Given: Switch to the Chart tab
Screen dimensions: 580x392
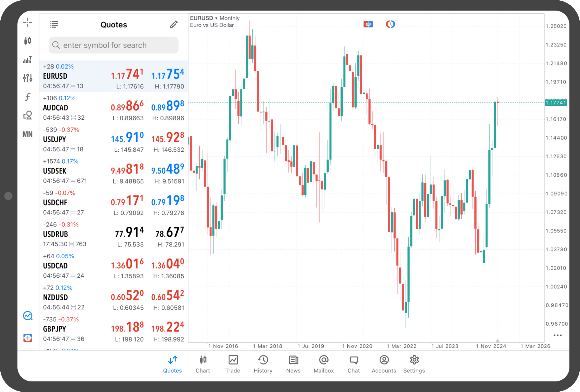Looking at the screenshot, I should pos(203,364).
